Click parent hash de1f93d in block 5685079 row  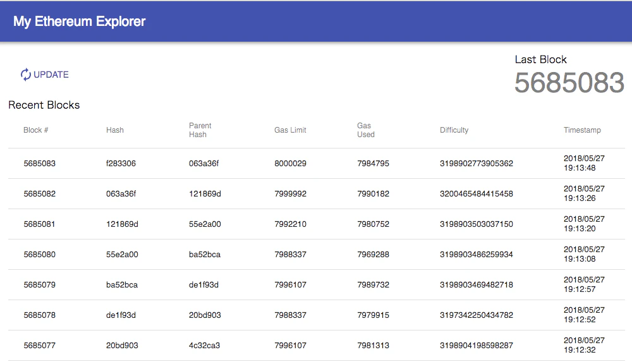204,284
